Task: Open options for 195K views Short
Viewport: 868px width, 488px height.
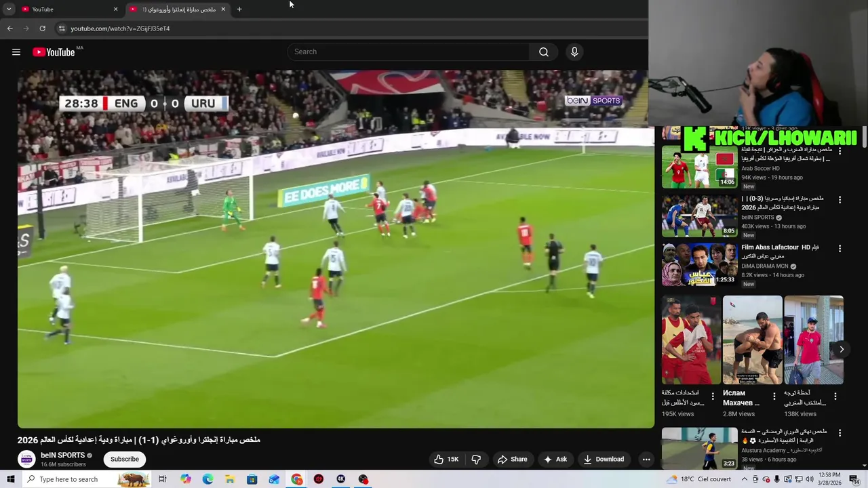Action: pos(713,396)
